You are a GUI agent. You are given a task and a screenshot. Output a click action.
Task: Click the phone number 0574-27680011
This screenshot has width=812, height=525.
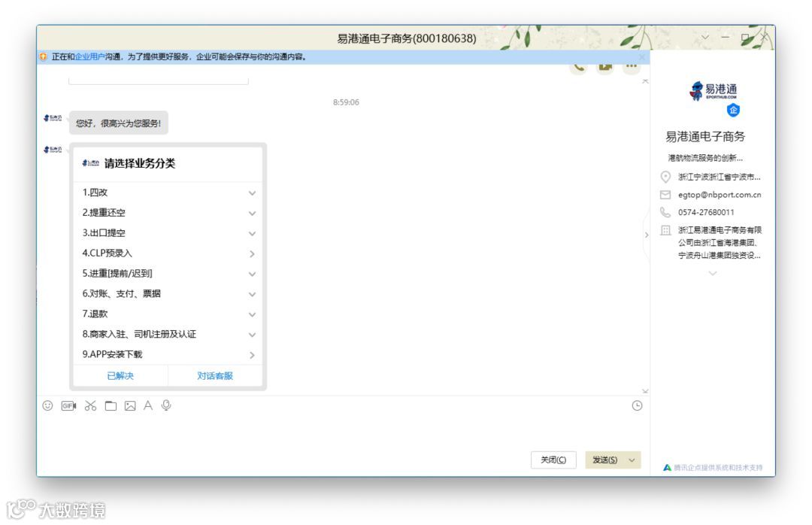[706, 213]
